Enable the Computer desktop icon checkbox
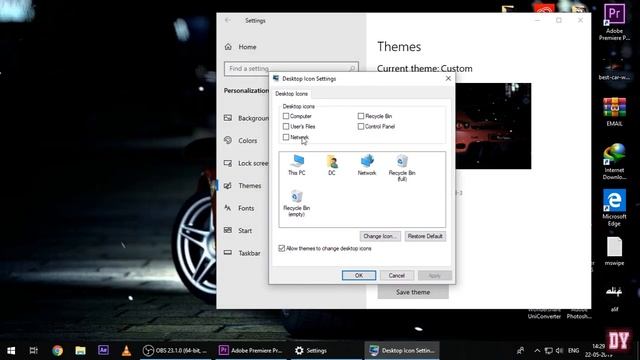Screen dimensions: 640x360 pyautogui.click(x=286, y=116)
